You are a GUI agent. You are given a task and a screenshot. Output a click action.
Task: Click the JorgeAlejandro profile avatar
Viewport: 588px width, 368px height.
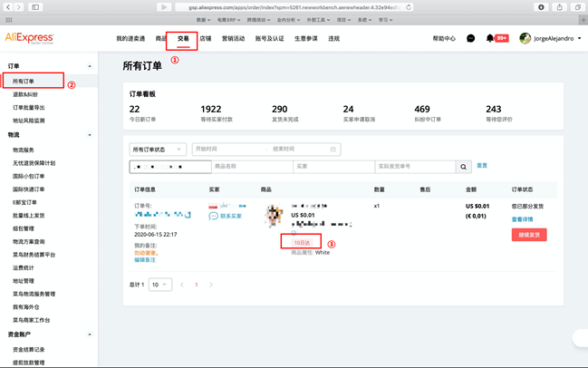pyautogui.click(x=525, y=38)
